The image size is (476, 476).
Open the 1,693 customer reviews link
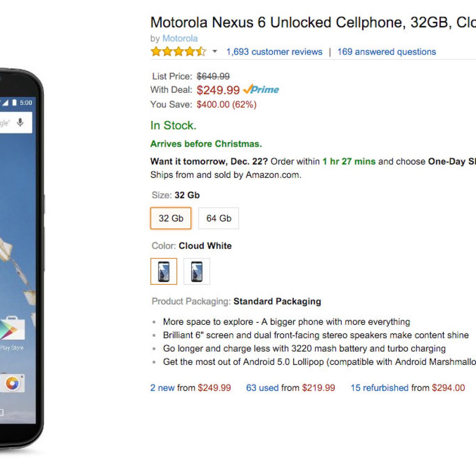click(x=274, y=52)
